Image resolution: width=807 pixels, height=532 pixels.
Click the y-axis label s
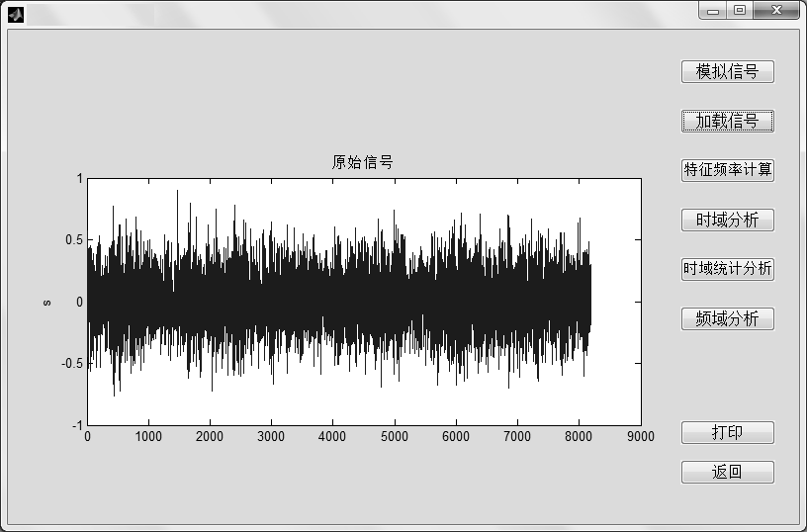[46, 303]
